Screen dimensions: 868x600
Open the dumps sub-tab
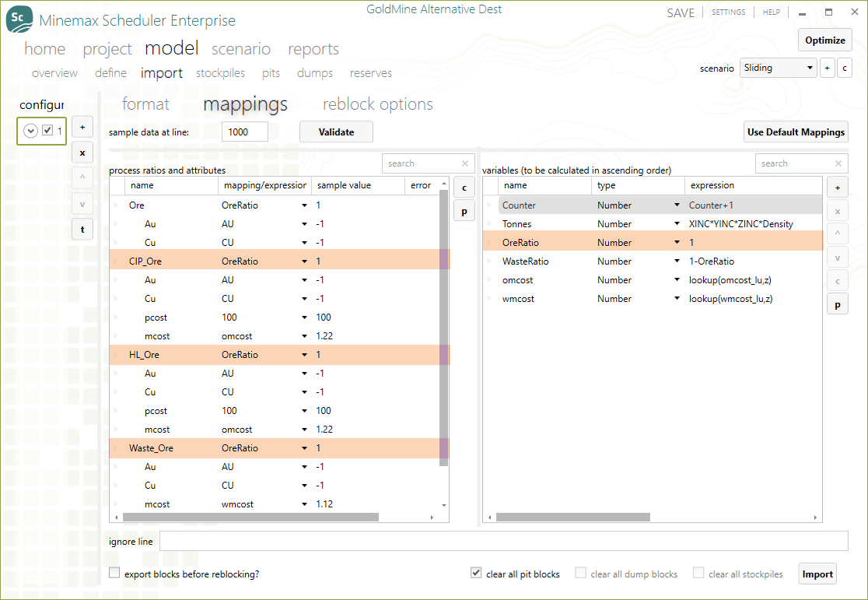point(315,73)
